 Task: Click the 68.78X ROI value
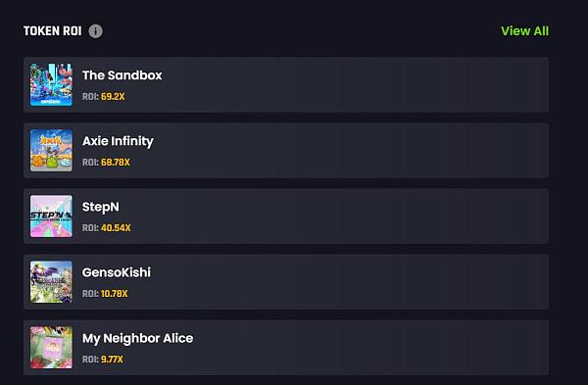pyautogui.click(x=116, y=163)
